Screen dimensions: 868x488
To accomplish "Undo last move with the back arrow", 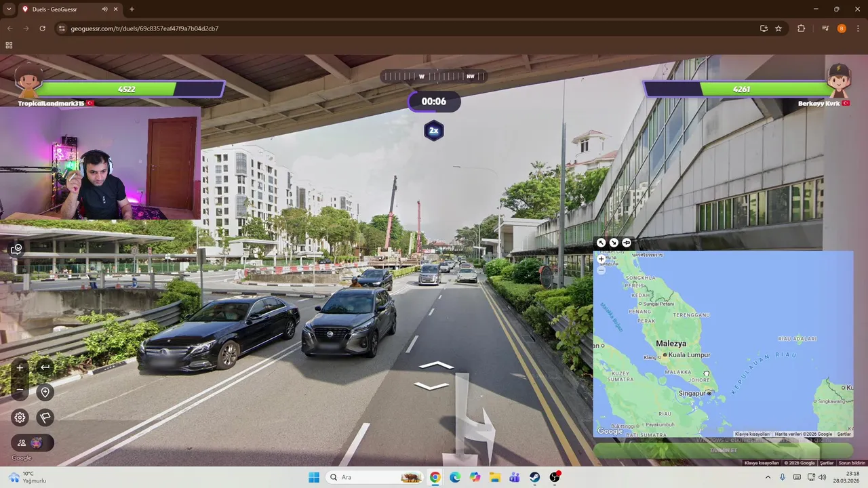I will pyautogui.click(x=45, y=367).
